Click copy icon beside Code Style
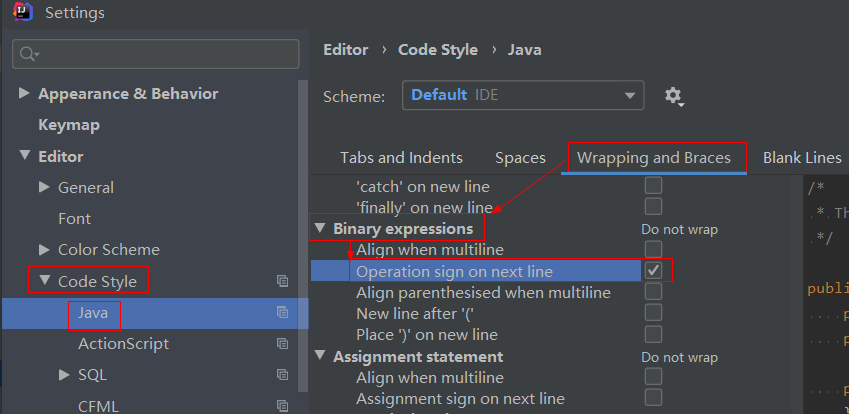The width and height of the screenshot is (849, 414). point(282,281)
